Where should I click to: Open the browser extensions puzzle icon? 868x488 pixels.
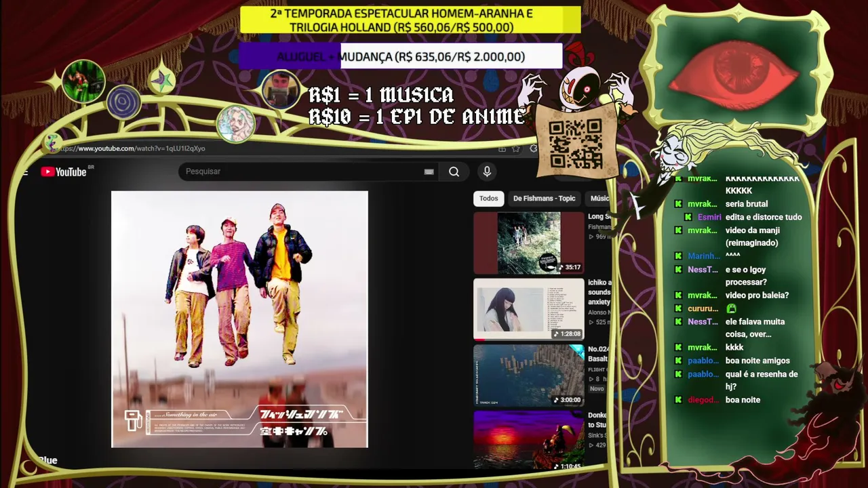[534, 148]
